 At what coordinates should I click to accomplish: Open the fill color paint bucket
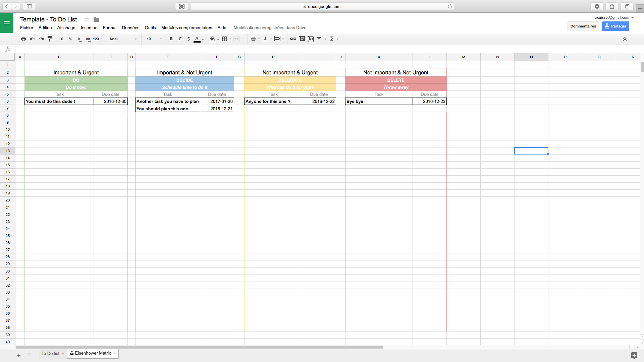[212, 39]
